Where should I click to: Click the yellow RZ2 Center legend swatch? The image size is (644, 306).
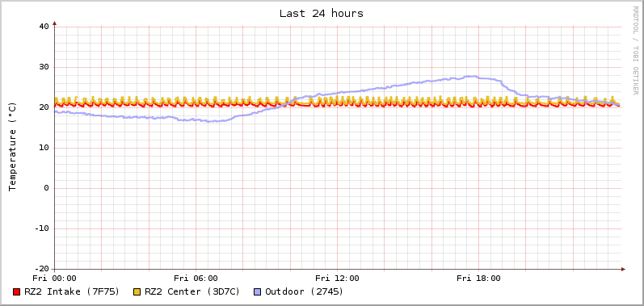(x=137, y=292)
